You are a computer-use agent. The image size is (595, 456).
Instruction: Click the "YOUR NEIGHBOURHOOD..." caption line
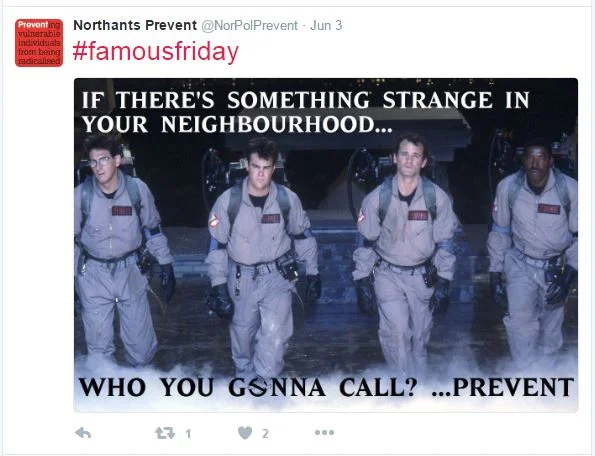(x=237, y=124)
